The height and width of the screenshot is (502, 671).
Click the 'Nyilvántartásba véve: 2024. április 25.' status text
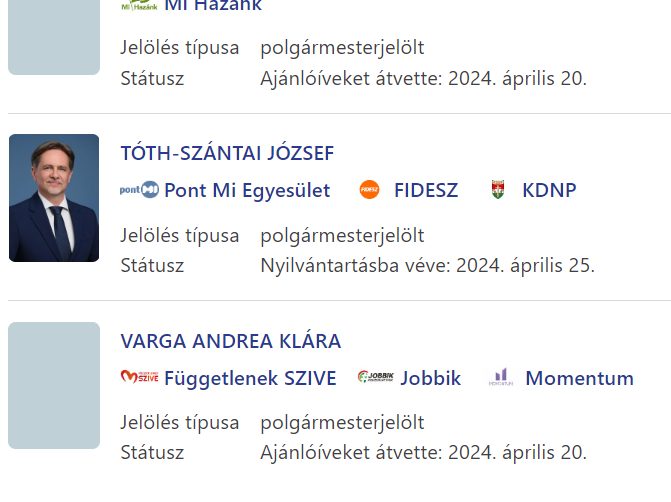427,266
